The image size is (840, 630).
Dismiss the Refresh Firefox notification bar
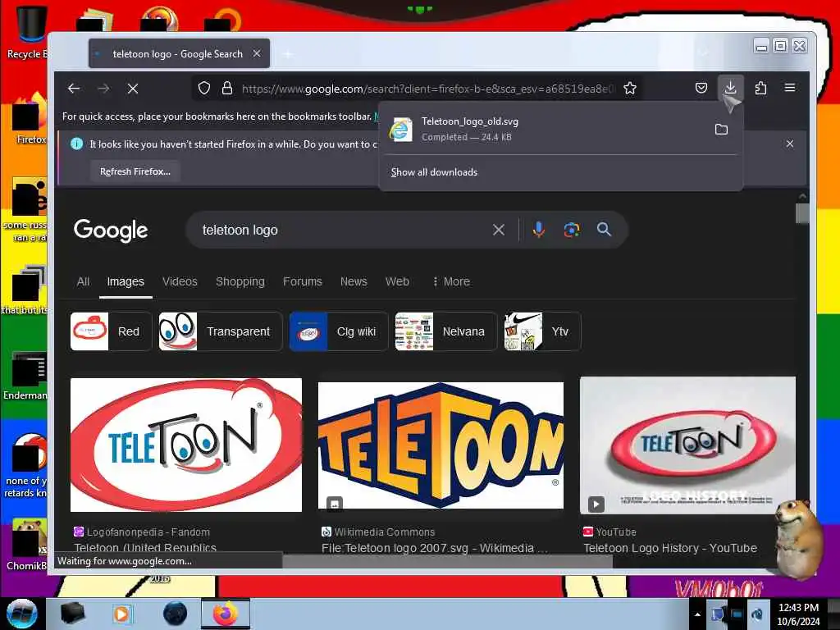point(790,144)
